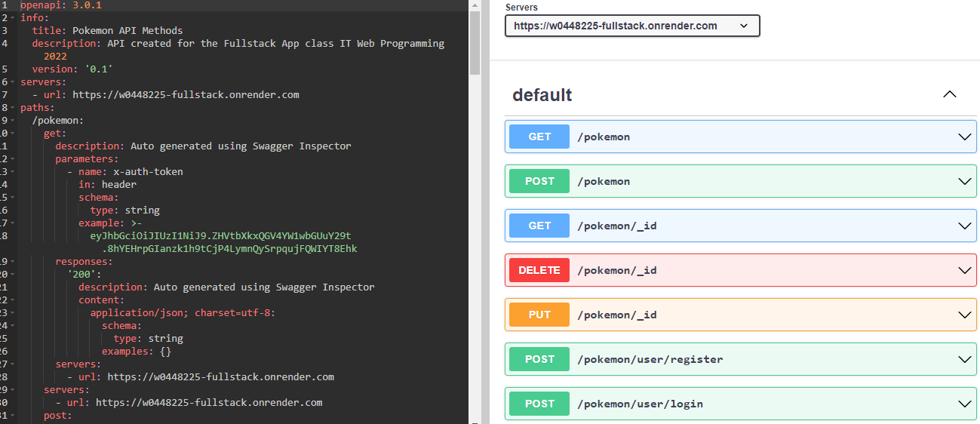Expand POST /pokemon operation chevron

pos(964,182)
